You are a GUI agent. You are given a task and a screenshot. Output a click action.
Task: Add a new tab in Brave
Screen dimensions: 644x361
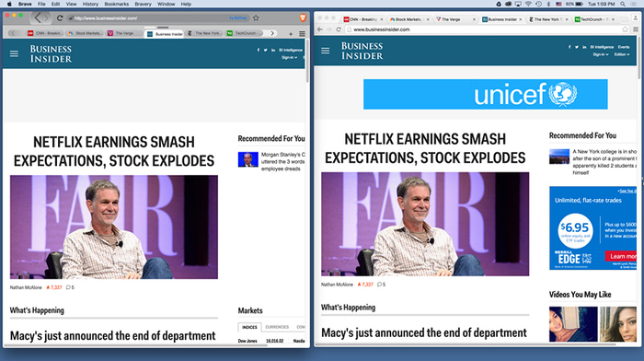291,34
